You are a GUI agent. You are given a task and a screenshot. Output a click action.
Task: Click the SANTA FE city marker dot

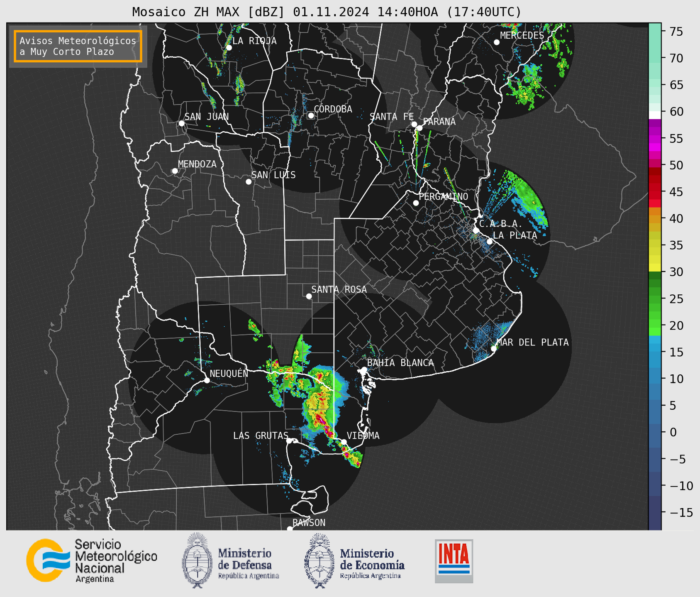(x=414, y=124)
